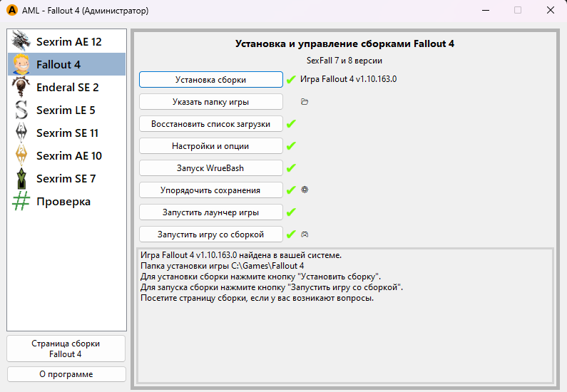Click the Sexrim LE 5 'S' icon

[22, 110]
